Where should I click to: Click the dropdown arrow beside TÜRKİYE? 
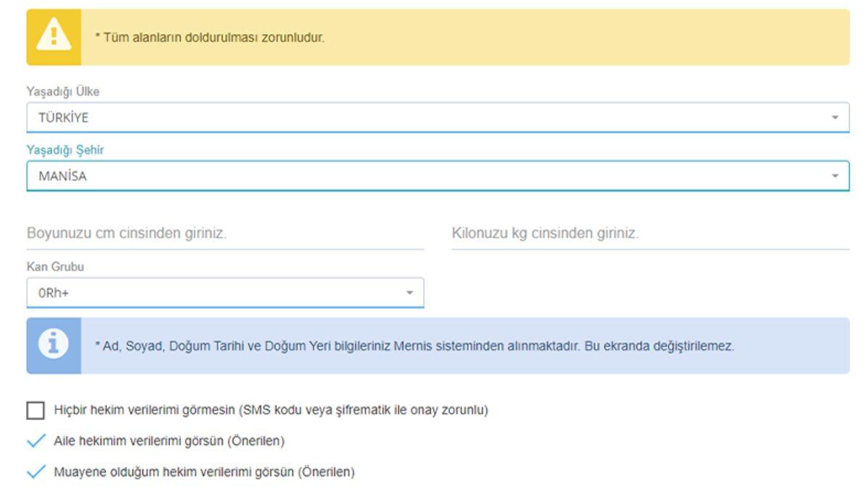tap(835, 116)
